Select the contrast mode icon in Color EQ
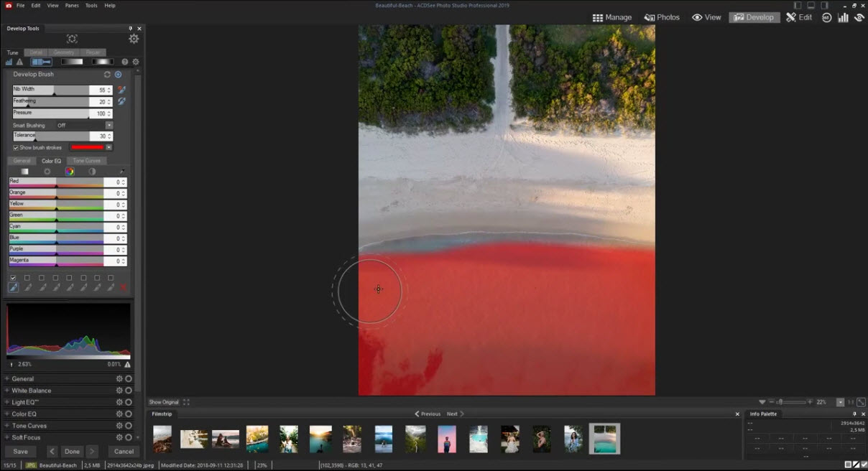868x471 pixels. point(92,172)
